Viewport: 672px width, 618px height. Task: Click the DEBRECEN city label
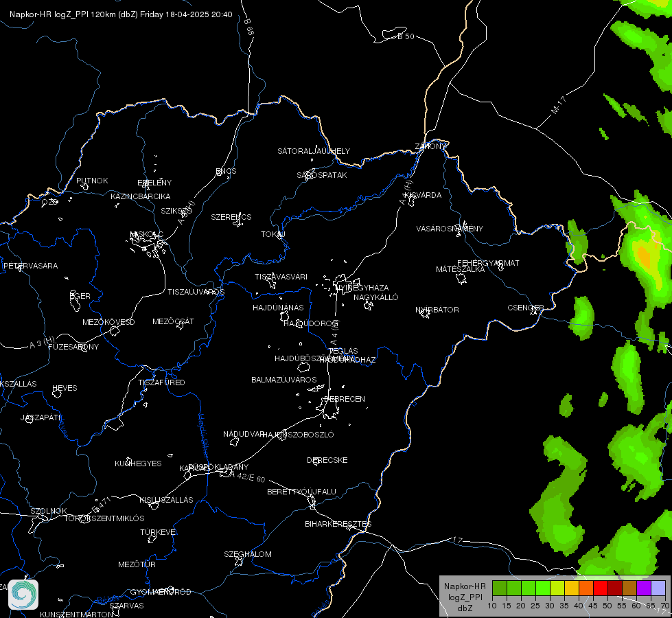[345, 399]
